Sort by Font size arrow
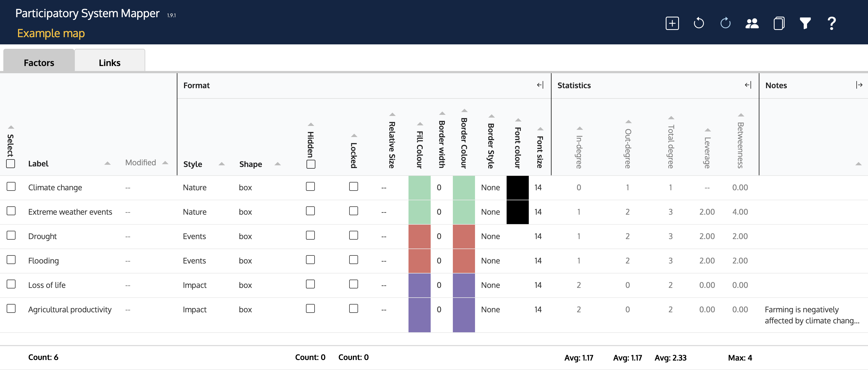The image size is (868, 370). pos(540,129)
